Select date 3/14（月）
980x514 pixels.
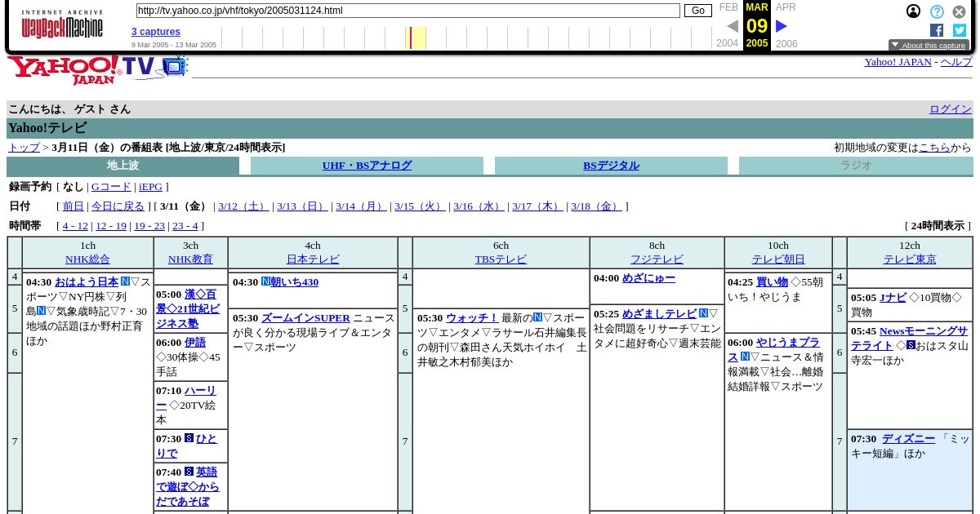click(x=361, y=206)
